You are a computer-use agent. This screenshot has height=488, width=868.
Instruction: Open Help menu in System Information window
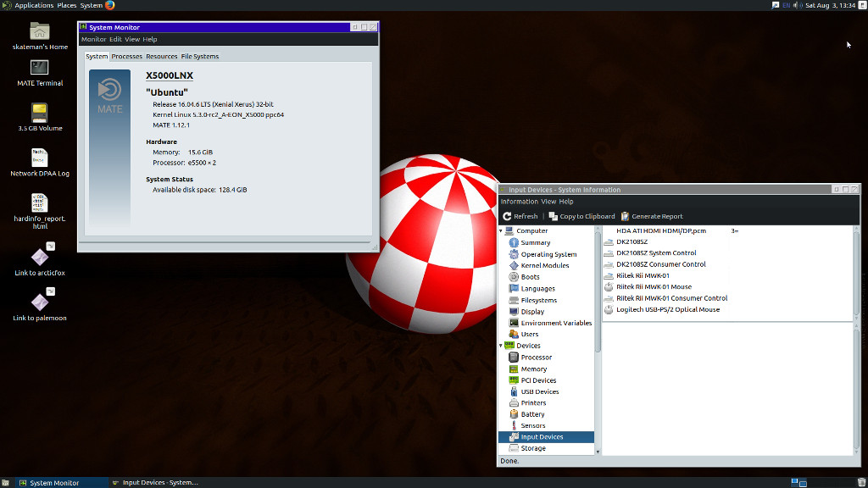coord(566,202)
